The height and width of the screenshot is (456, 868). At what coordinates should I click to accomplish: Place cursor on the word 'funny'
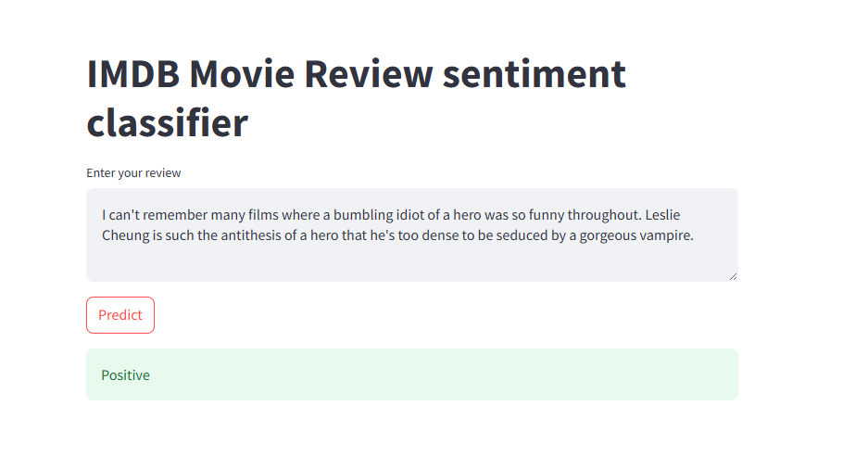click(546, 215)
